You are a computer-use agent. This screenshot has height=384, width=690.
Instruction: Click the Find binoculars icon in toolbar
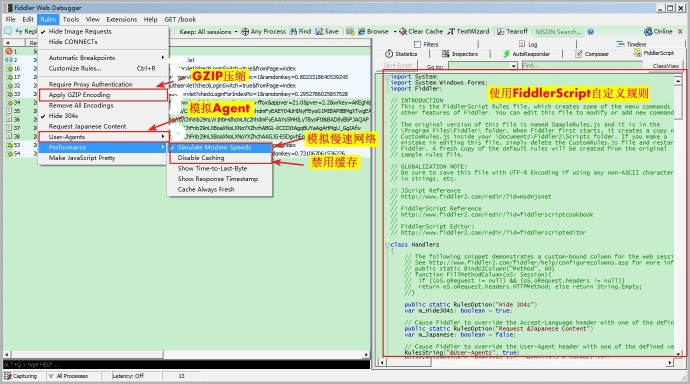tap(293, 32)
